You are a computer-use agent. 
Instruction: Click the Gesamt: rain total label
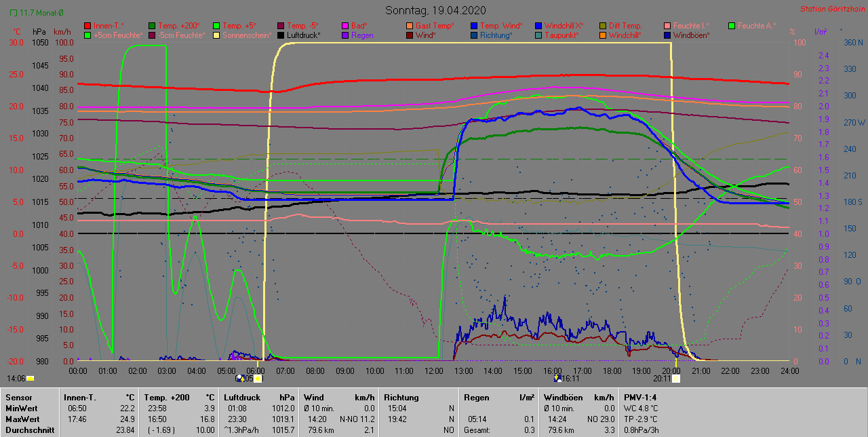tap(478, 430)
